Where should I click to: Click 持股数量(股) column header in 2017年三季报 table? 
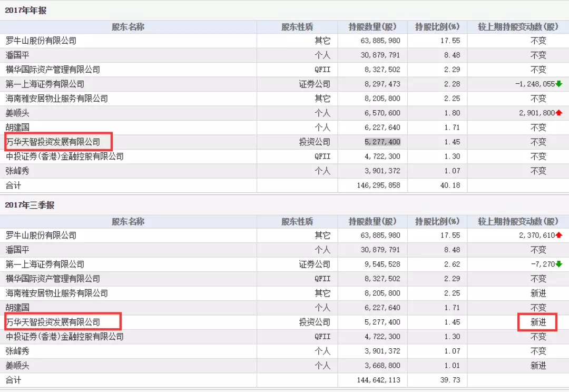(372, 222)
